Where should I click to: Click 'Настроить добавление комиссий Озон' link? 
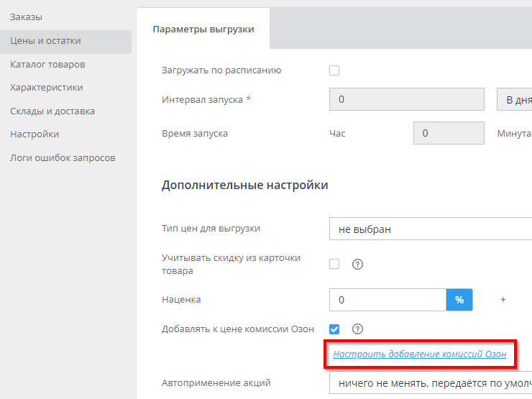coord(420,354)
